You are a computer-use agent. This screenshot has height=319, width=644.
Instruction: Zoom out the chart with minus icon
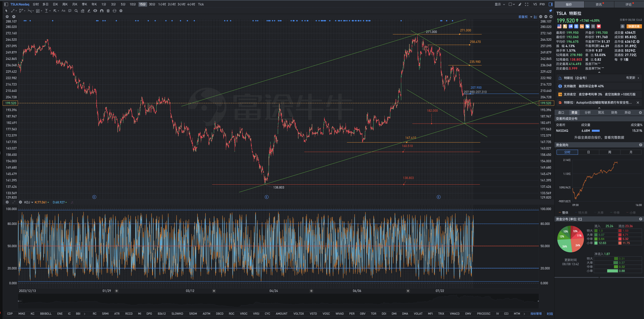[546, 17]
